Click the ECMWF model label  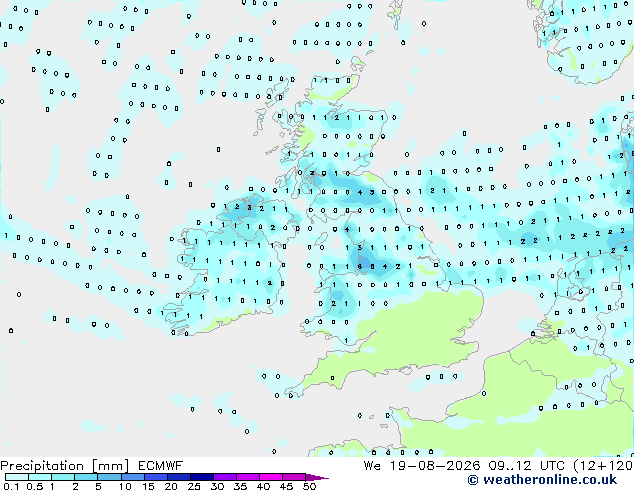click(x=161, y=465)
